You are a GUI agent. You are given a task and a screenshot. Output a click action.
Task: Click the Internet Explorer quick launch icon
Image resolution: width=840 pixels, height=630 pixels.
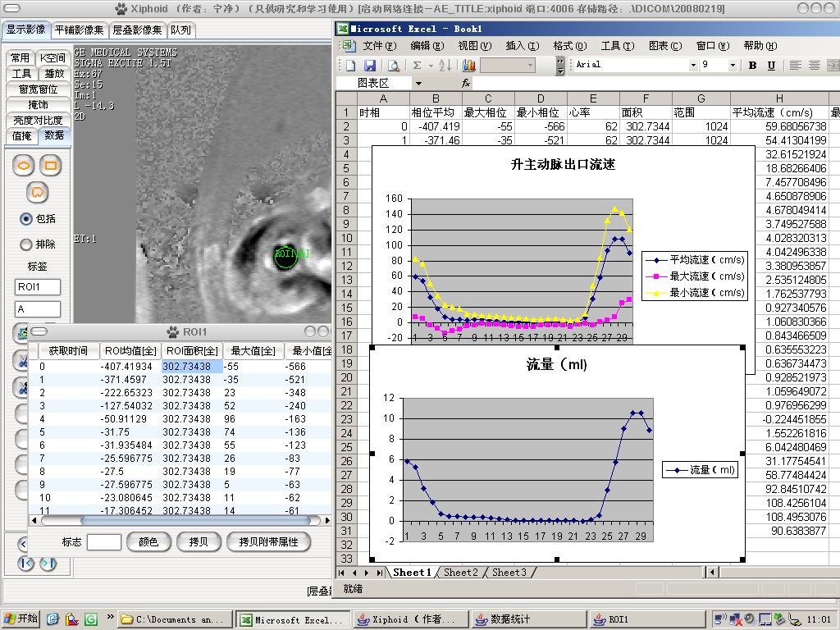pyautogui.click(x=52, y=619)
